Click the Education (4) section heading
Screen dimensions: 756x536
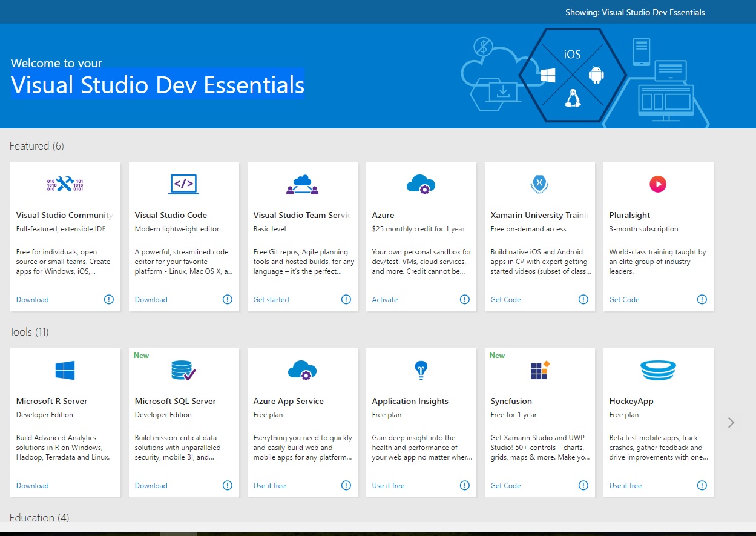click(x=39, y=518)
